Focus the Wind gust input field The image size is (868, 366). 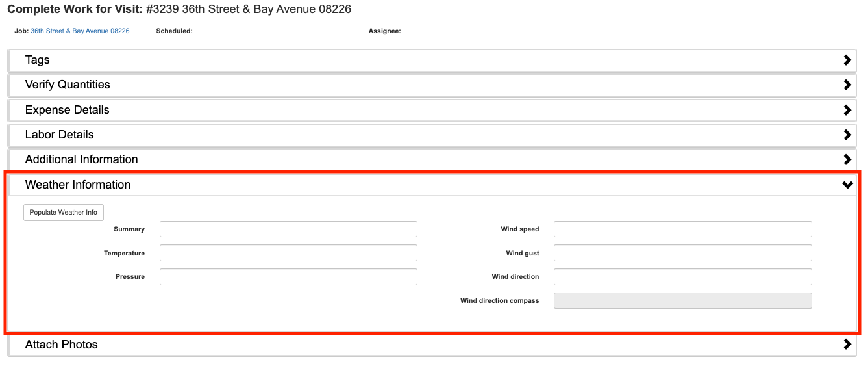[x=682, y=253]
